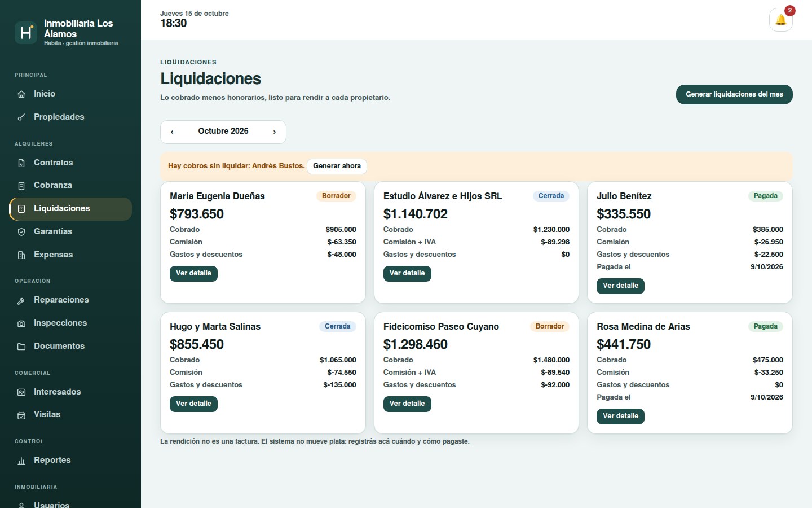Click the 'Hay cobros sin liquidar' warning text
The height and width of the screenshot is (508, 812).
236,166
